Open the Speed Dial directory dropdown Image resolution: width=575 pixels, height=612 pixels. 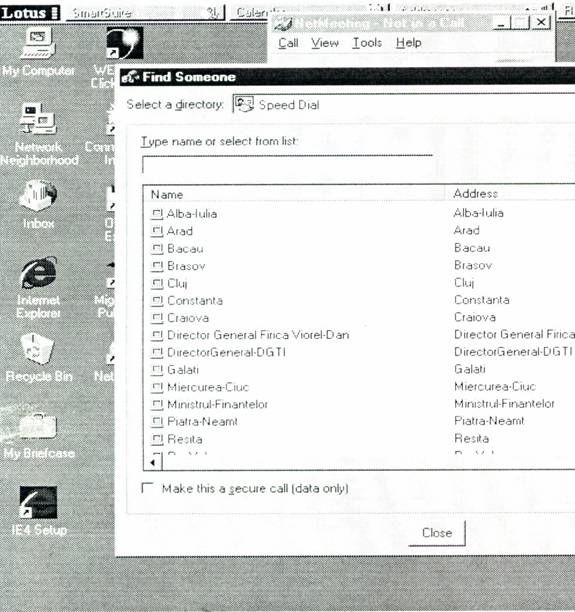404,104
